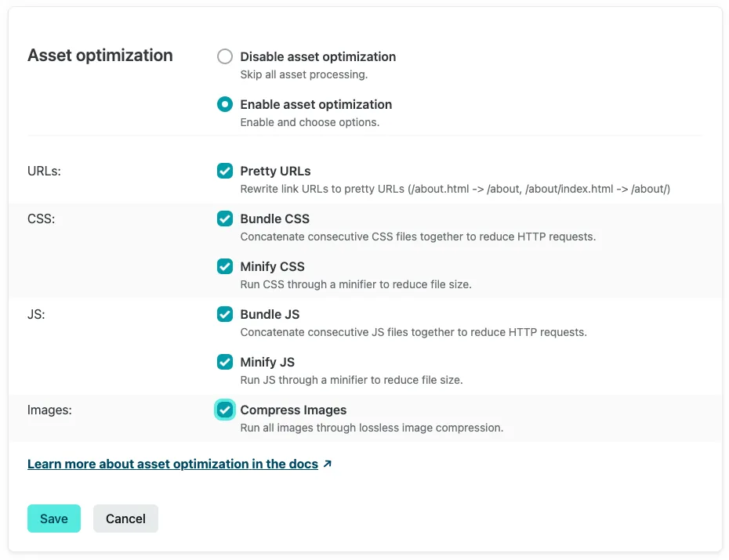Click the 'lossless image compression' description

click(372, 428)
